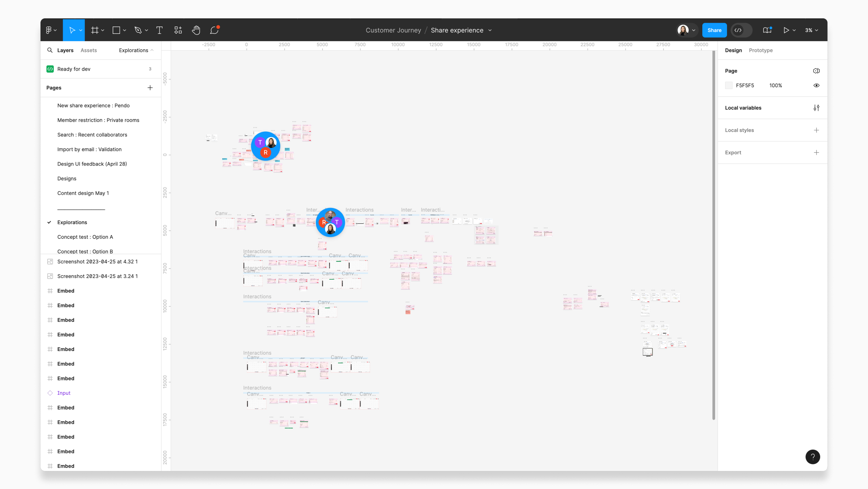
Task: Toggle page background visibility eye
Action: pyautogui.click(x=816, y=85)
